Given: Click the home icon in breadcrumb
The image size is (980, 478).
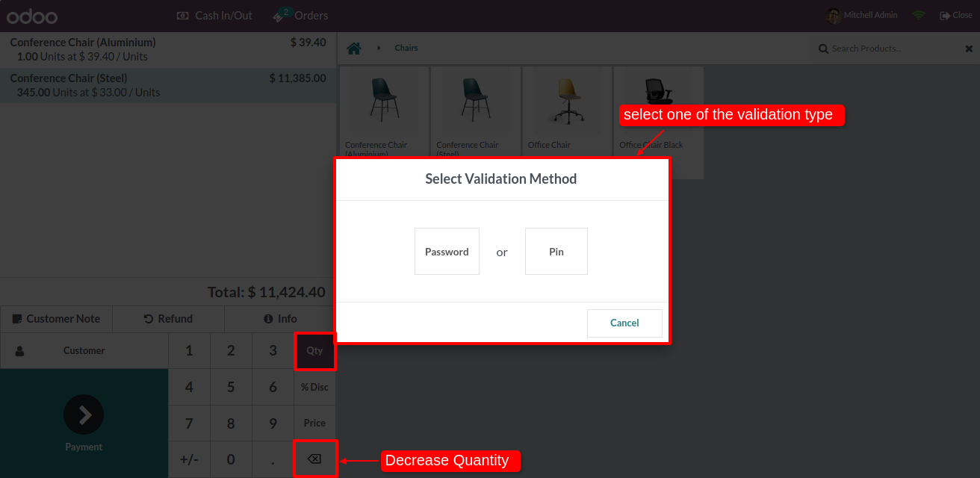Looking at the screenshot, I should pos(354,49).
